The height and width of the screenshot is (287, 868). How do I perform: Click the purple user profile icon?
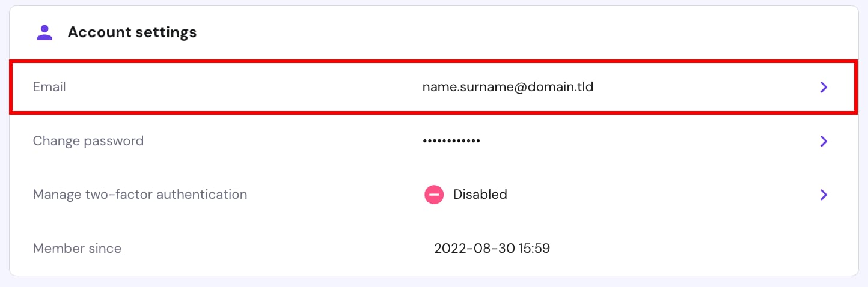44,32
